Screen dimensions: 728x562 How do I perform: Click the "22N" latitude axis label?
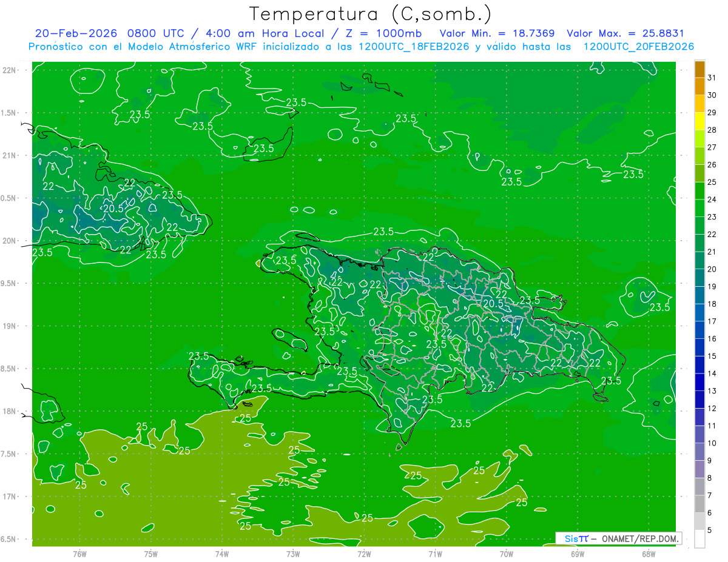pyautogui.click(x=9, y=70)
